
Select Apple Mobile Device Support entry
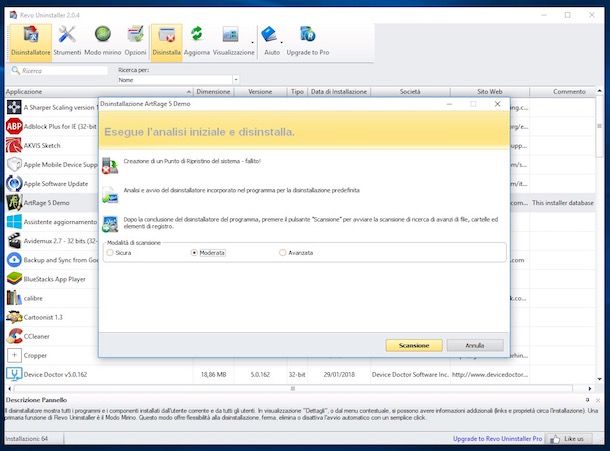coord(51,164)
